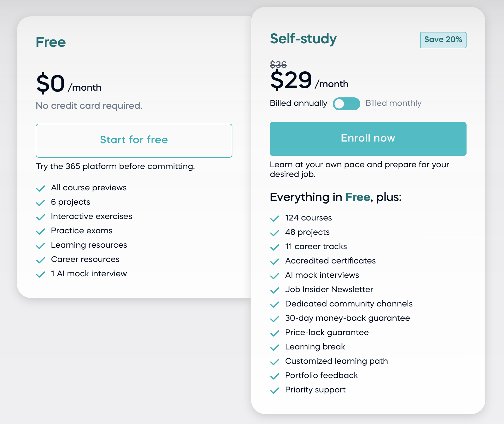Select the Billed monthly label

393,103
